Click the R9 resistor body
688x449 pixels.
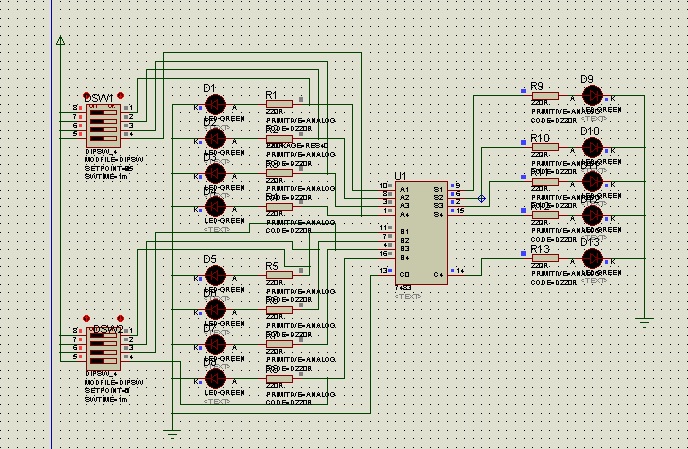coord(545,96)
